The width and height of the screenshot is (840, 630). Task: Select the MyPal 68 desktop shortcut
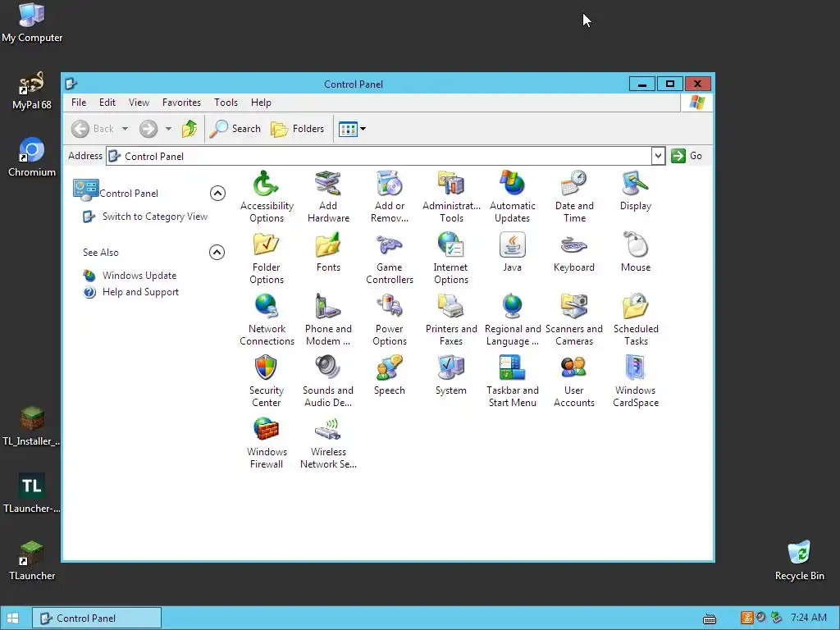click(32, 90)
